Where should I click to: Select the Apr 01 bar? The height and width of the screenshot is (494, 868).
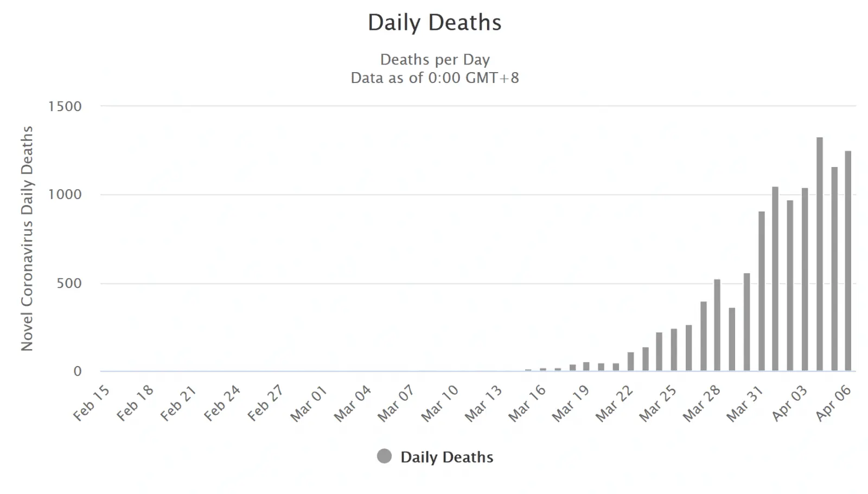coord(775,279)
